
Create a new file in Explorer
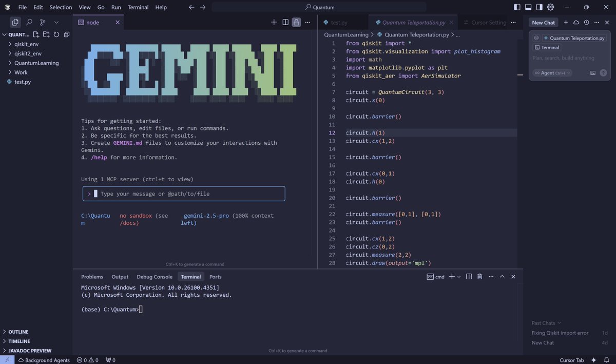(36, 34)
